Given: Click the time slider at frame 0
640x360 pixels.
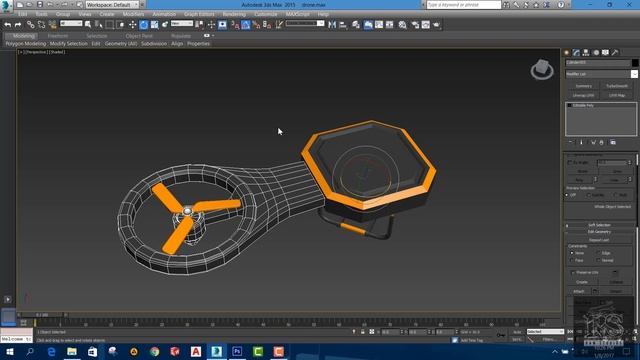Looking at the screenshot, I should pos(42,315).
